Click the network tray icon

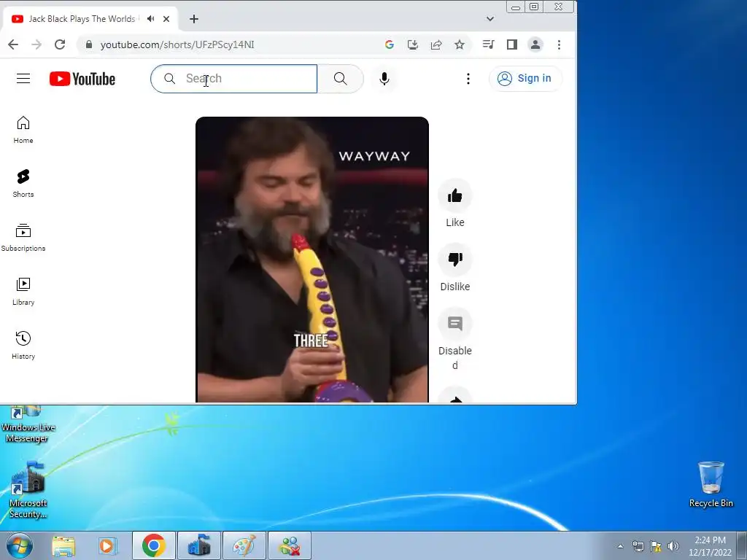coord(638,546)
